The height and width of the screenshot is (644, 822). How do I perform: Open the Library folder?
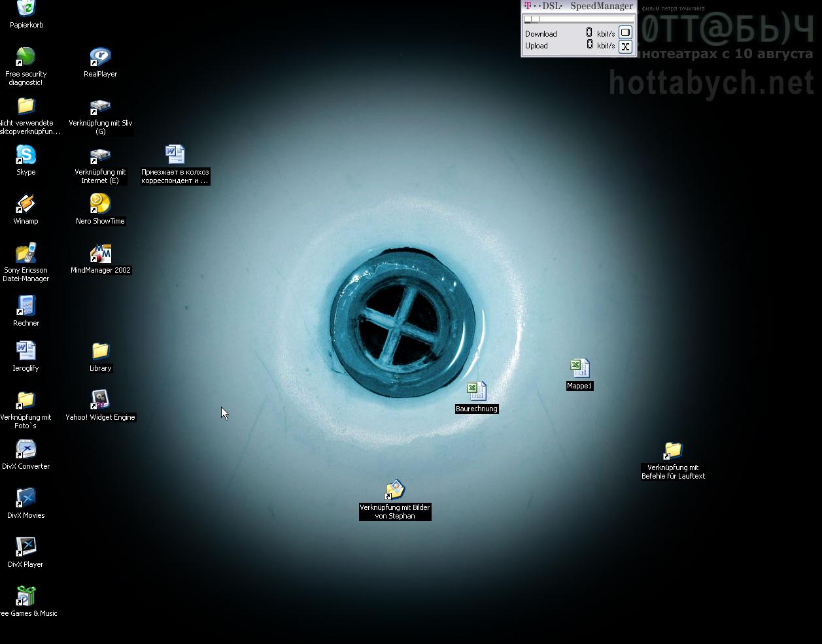[x=100, y=351]
